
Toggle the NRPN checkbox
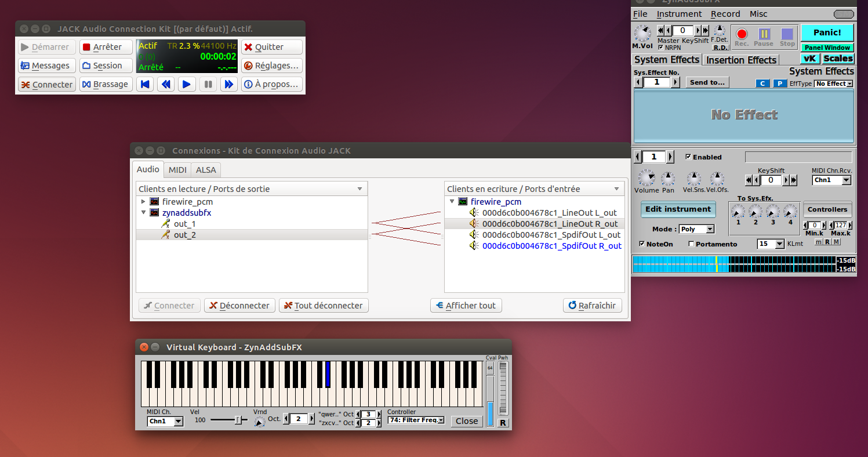[x=661, y=48]
